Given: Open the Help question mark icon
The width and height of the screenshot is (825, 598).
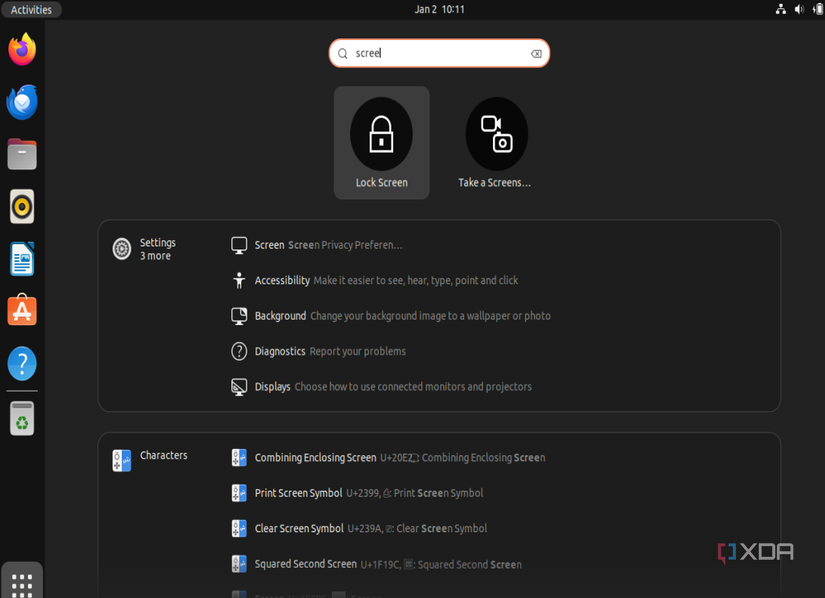Looking at the screenshot, I should (22, 363).
